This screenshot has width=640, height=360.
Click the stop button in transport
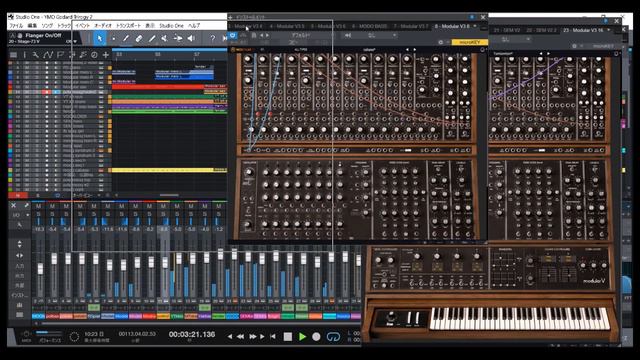point(288,337)
